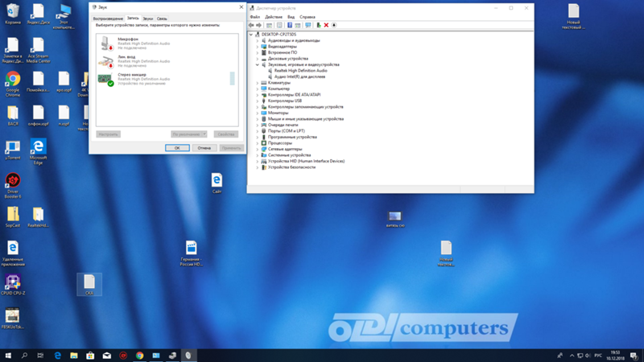Switch to the Звуки tab

coord(148,19)
